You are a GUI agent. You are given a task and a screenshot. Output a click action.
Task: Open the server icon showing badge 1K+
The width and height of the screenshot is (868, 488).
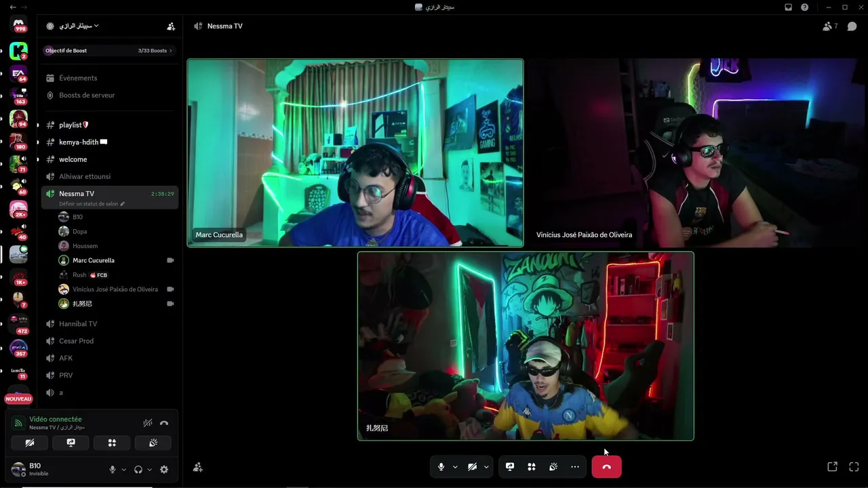(19, 277)
